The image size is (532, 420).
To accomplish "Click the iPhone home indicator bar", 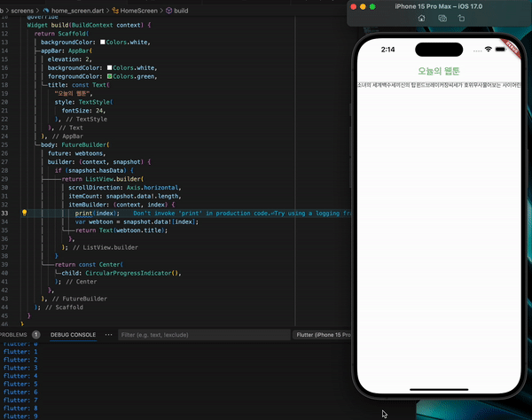I will 439,390.
